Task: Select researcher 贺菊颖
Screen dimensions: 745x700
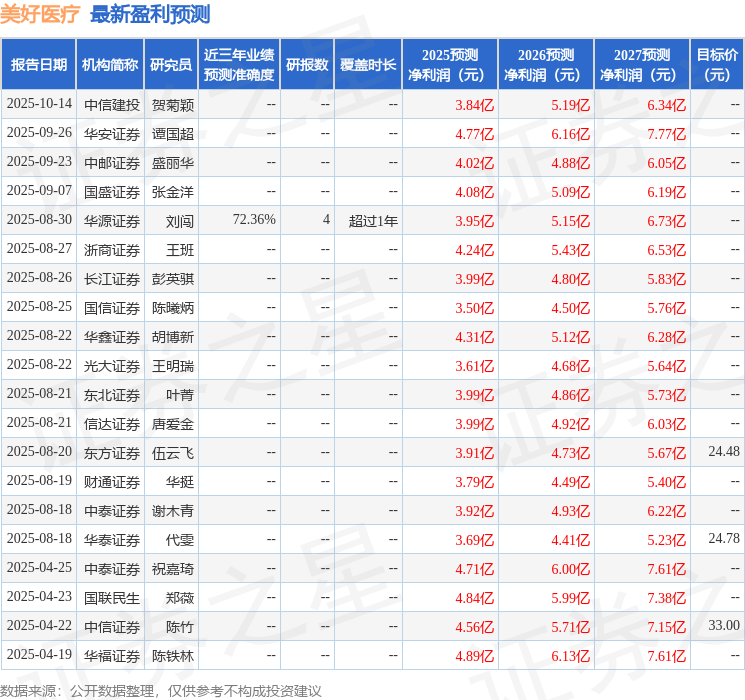Action: click(x=173, y=105)
